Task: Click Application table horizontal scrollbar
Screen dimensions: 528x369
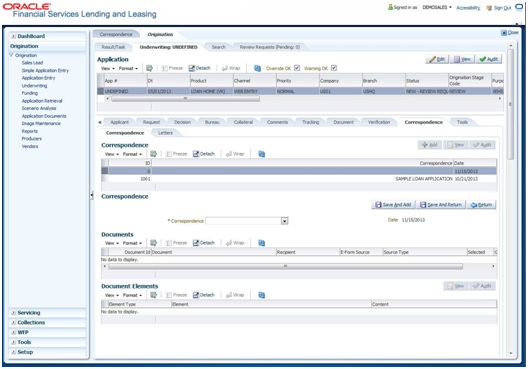Action: (x=185, y=99)
